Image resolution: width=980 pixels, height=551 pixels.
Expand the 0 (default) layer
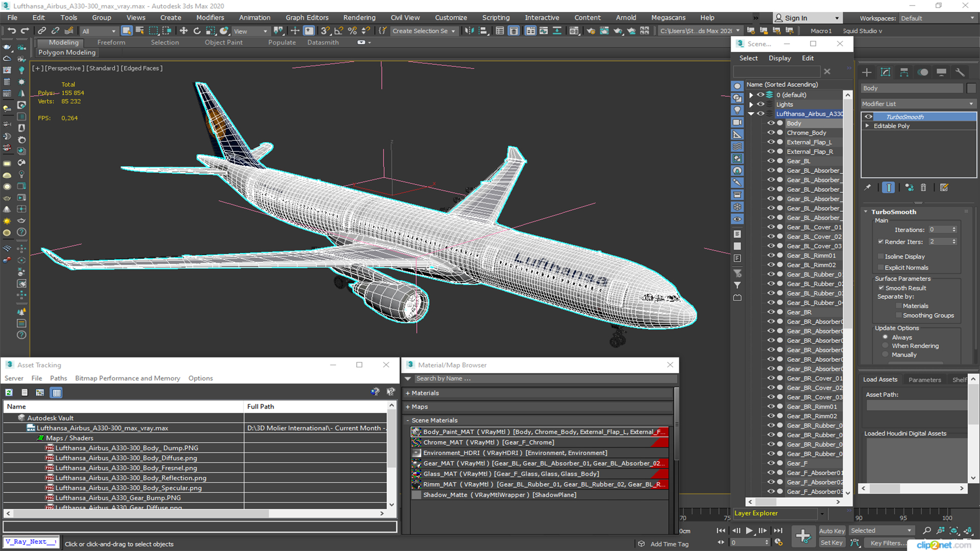pos(751,95)
